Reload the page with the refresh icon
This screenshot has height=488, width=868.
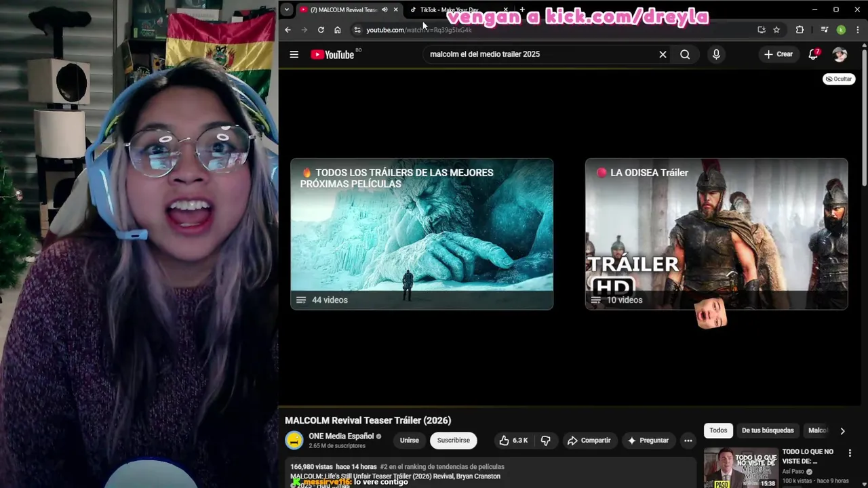pos(321,30)
